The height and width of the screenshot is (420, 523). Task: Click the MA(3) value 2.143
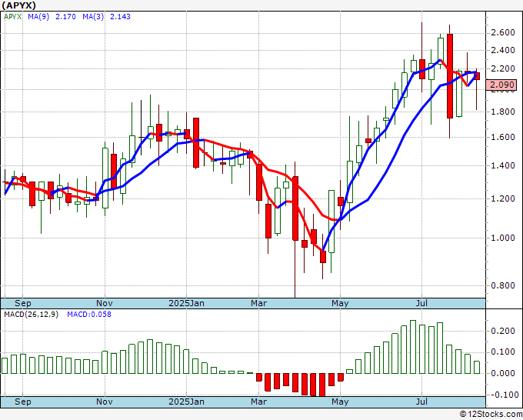click(x=120, y=17)
